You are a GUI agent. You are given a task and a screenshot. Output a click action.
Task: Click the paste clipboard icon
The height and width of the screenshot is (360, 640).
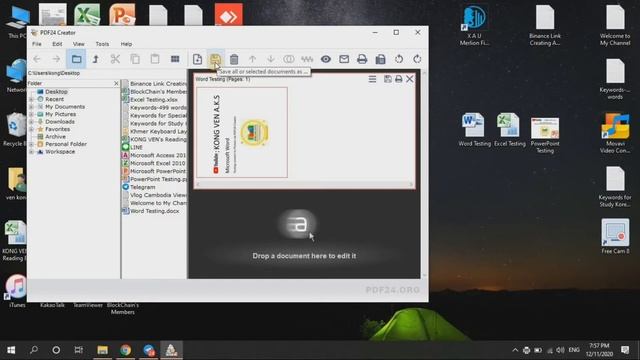click(155, 59)
